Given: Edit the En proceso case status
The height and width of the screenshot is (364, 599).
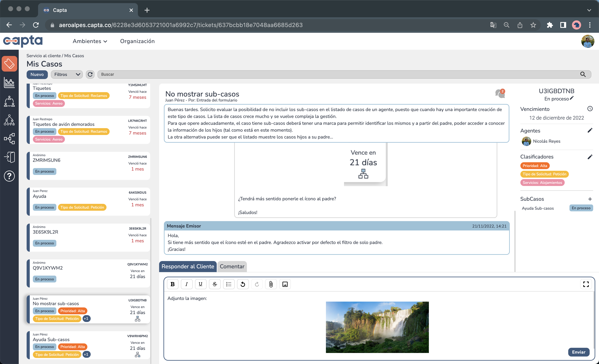Looking at the screenshot, I should point(572,98).
